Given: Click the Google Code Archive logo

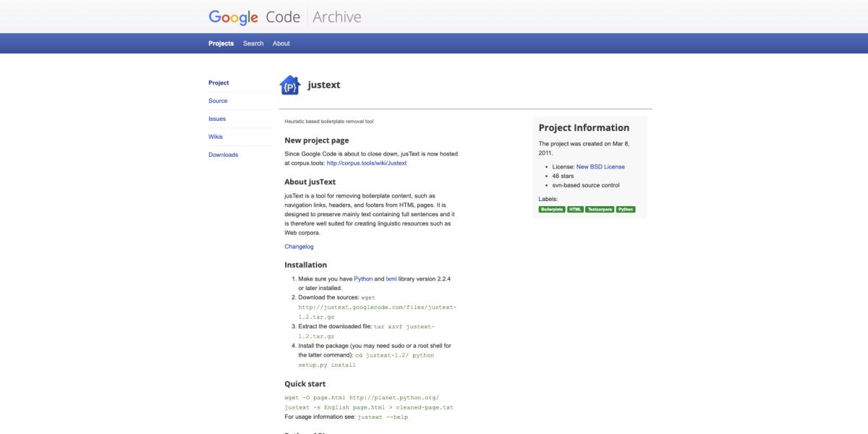Looking at the screenshot, I should tap(284, 17).
